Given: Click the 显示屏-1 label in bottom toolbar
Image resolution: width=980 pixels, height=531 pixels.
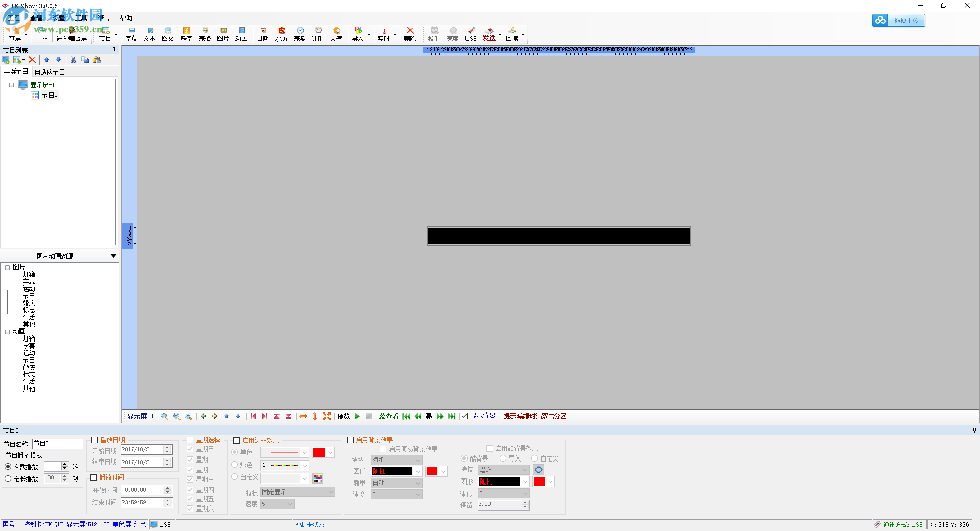Looking at the screenshot, I should pos(140,416).
